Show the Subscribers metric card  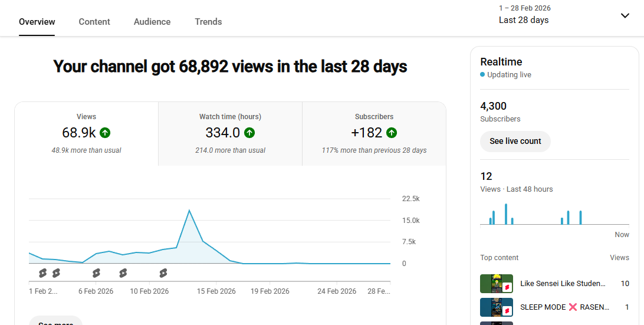[x=374, y=134]
